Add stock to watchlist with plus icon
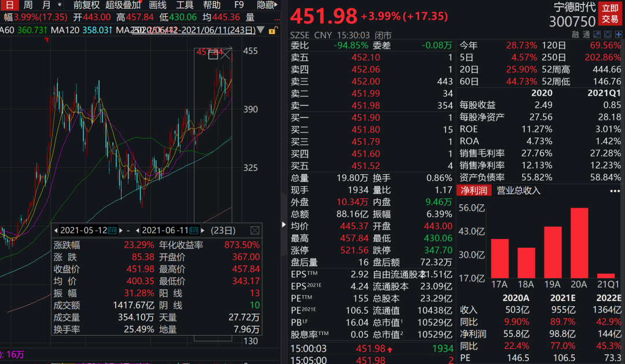 tap(619, 35)
